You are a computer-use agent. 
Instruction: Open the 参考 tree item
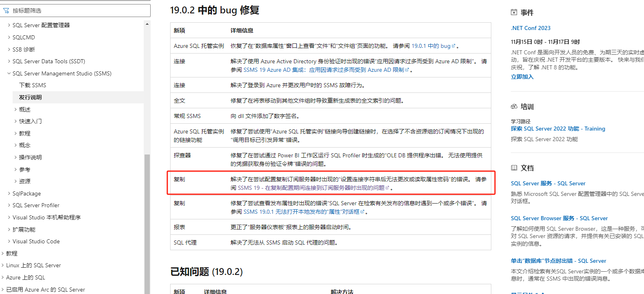click(x=25, y=170)
